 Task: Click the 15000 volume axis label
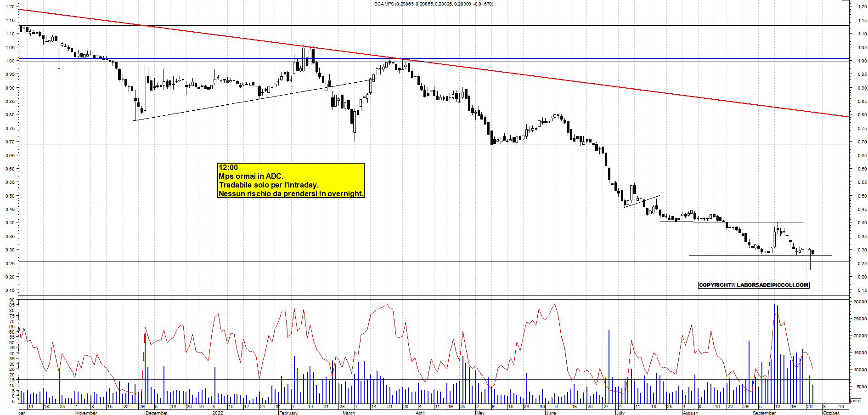coord(860,352)
